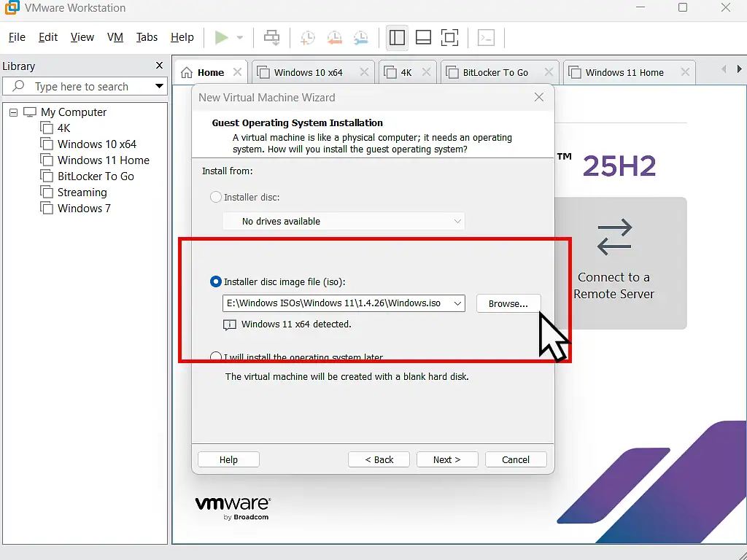Open the Snapshot Manager icon
The height and width of the screenshot is (560, 747).
coord(360,38)
